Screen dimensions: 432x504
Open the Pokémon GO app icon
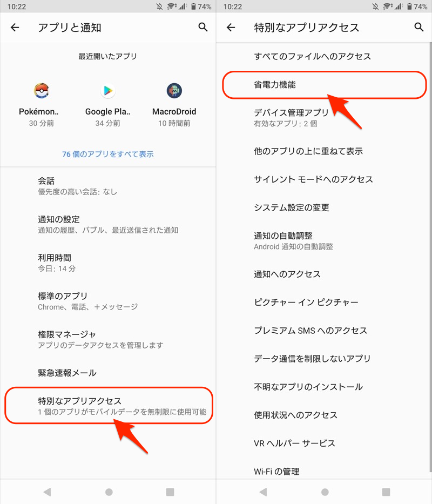coord(42,91)
